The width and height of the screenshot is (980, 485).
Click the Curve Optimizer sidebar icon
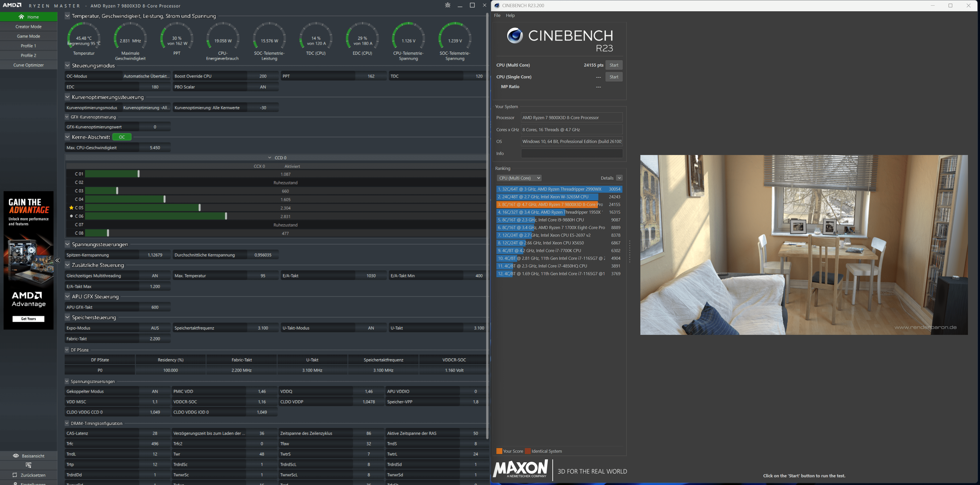[28, 65]
